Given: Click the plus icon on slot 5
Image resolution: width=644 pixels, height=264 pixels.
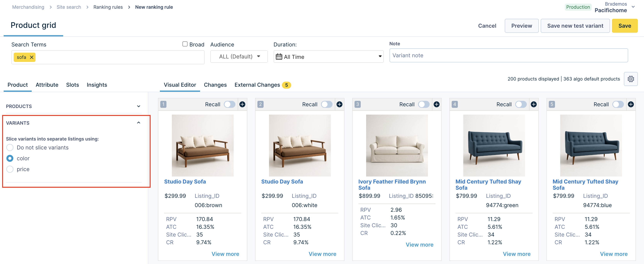Looking at the screenshot, I should coord(630,104).
